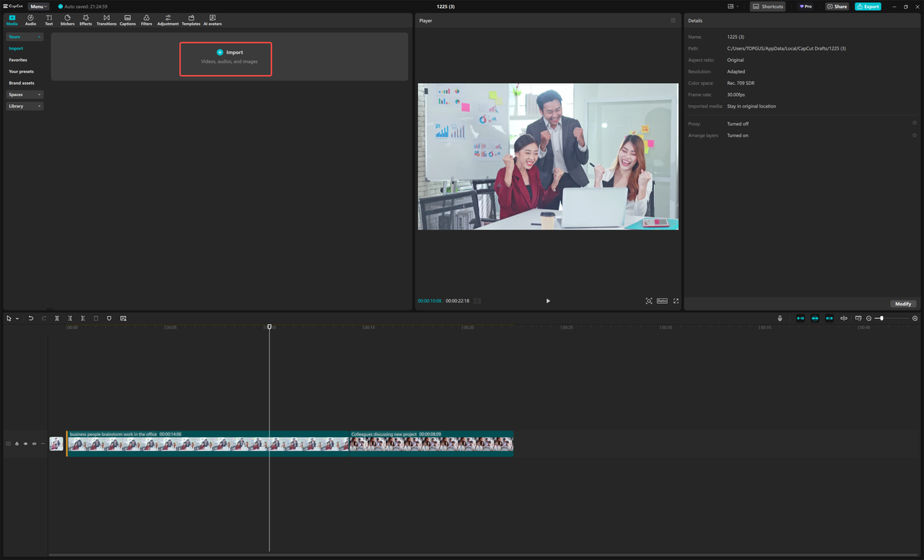
Task: Click the track cover thumbnail
Action: [56, 444]
